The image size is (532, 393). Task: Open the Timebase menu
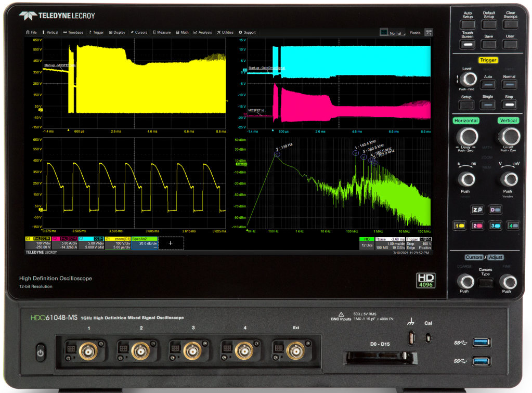pos(73,33)
